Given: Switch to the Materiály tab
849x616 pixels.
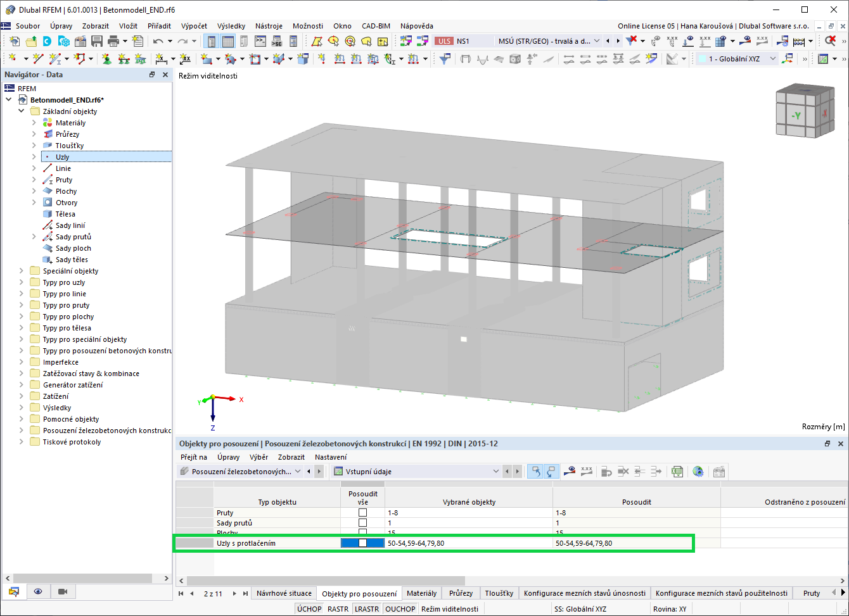Looking at the screenshot, I should (x=422, y=593).
